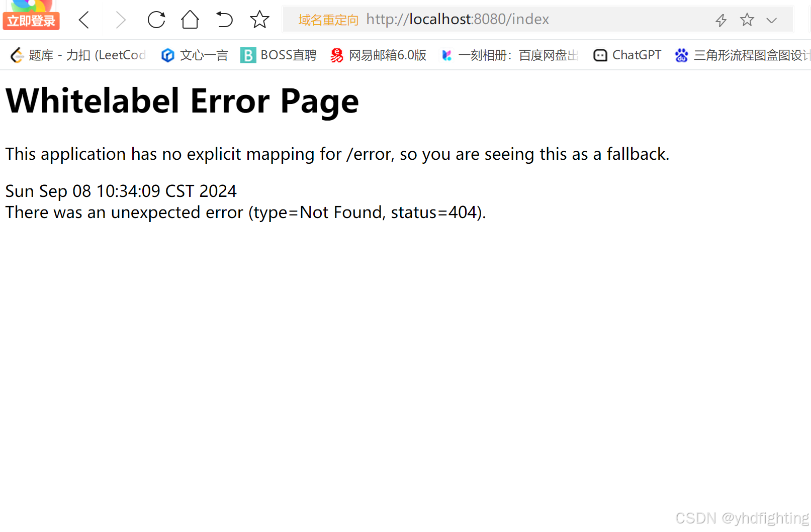The height and width of the screenshot is (532, 811).
Task: Open the BOSS直聘 bookmark
Action: click(280, 55)
